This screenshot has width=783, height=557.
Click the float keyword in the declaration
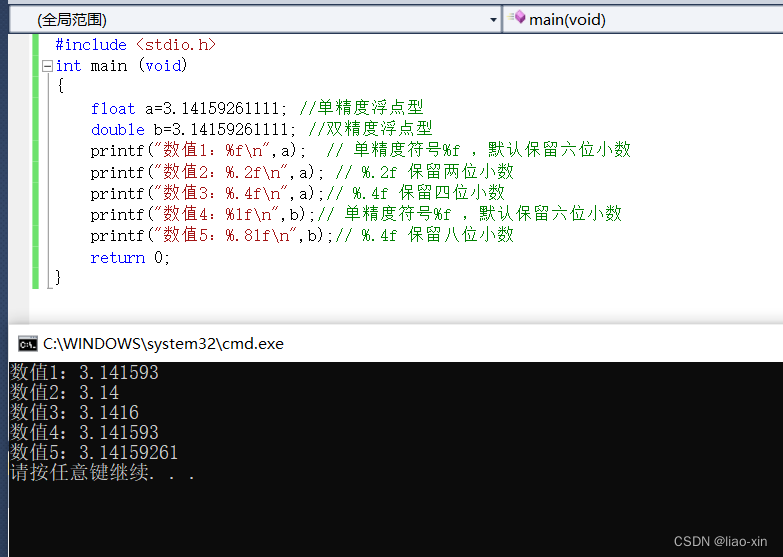(x=112, y=108)
